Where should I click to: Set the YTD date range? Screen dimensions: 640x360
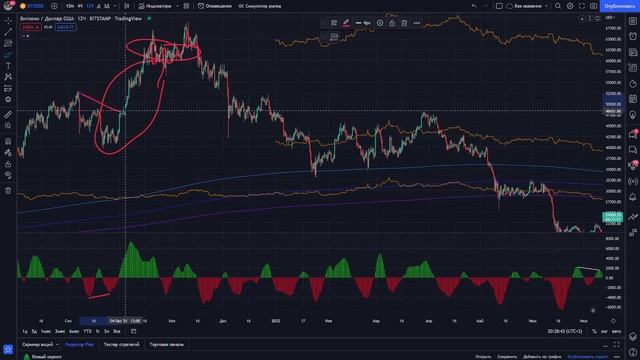(x=87, y=331)
